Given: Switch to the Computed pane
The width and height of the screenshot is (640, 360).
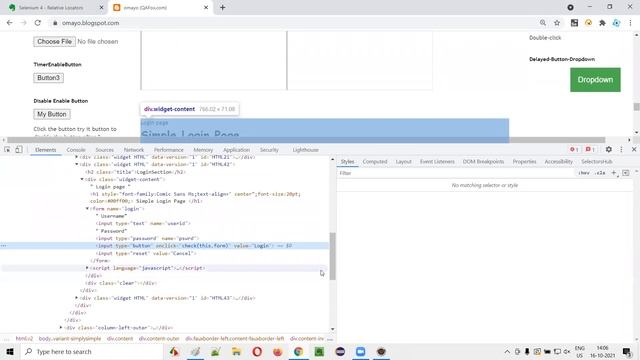Looking at the screenshot, I should (x=375, y=162).
